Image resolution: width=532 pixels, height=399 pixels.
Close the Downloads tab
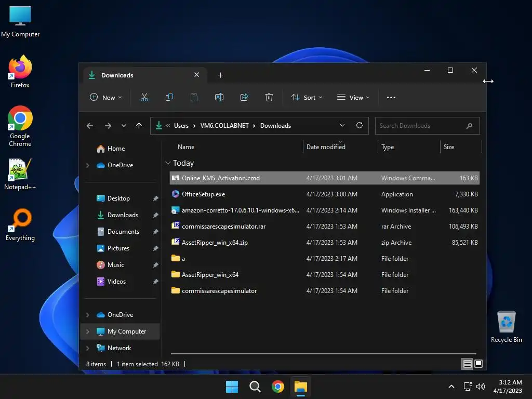[197, 75]
